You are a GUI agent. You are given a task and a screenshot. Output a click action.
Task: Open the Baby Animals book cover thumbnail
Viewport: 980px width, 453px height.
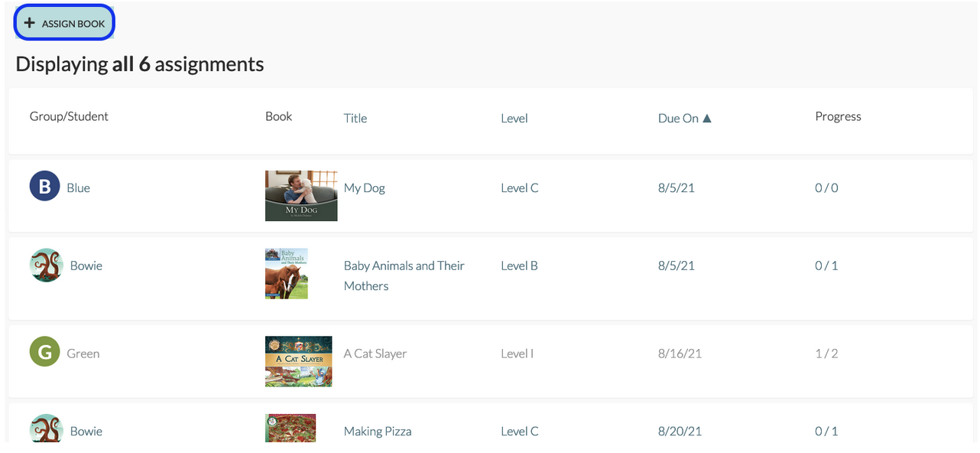tap(287, 273)
